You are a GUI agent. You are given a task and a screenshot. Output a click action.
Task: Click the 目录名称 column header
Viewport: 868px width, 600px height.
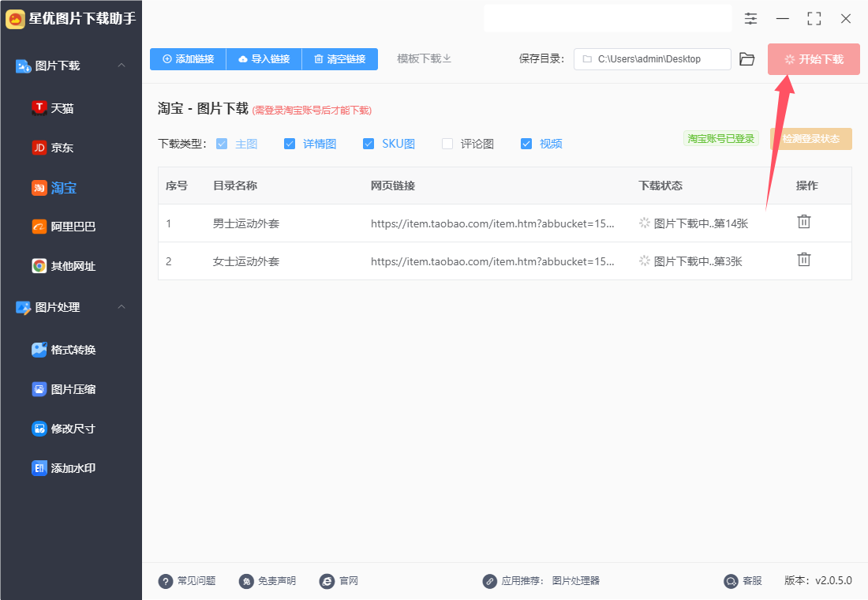[235, 186]
